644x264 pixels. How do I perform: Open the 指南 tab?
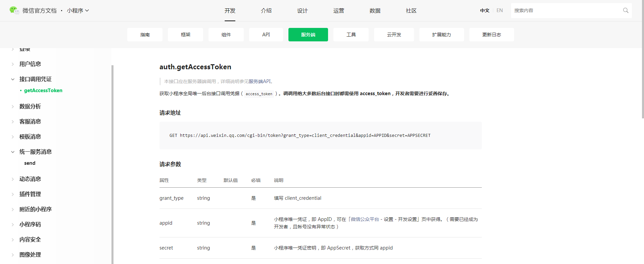[x=145, y=35]
